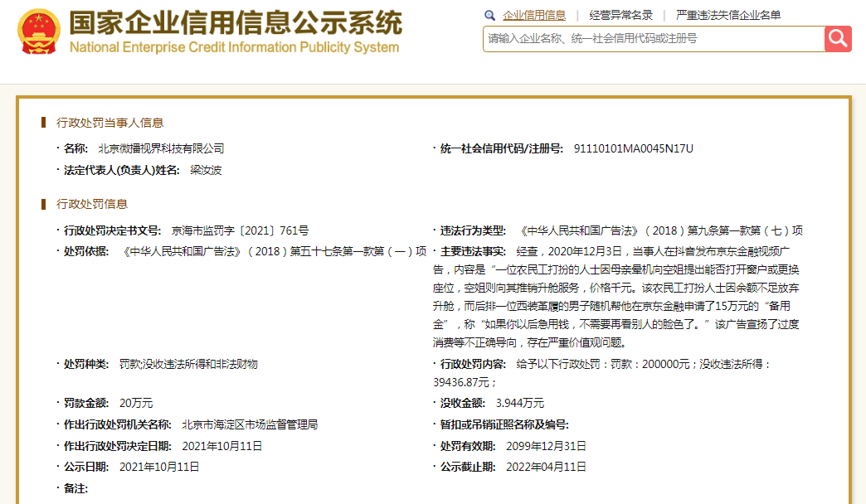Click the 备注 label

75,488
